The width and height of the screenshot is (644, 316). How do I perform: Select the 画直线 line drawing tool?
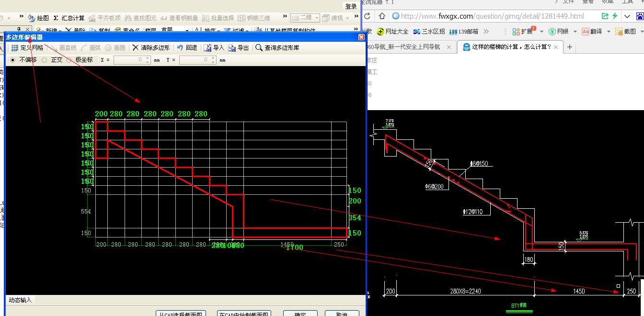coord(63,48)
